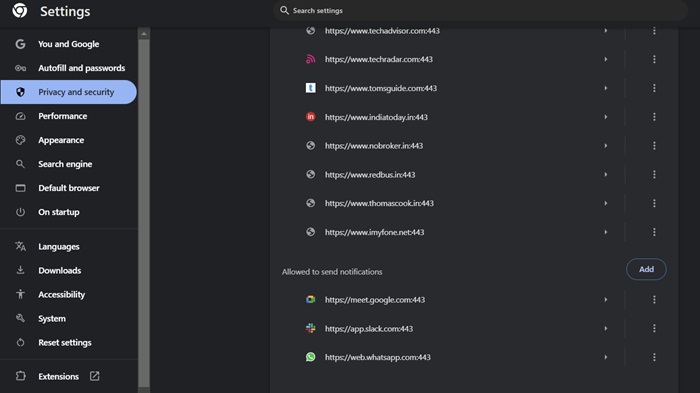
Task: Click the wrench icon for System
Action: coord(20,318)
